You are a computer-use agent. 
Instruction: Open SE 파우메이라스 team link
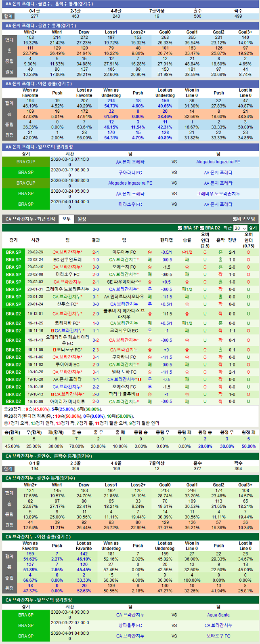[123, 282]
